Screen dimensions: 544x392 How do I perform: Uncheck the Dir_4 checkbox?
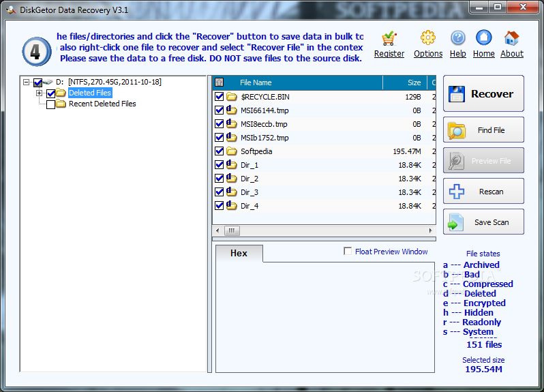(x=219, y=206)
